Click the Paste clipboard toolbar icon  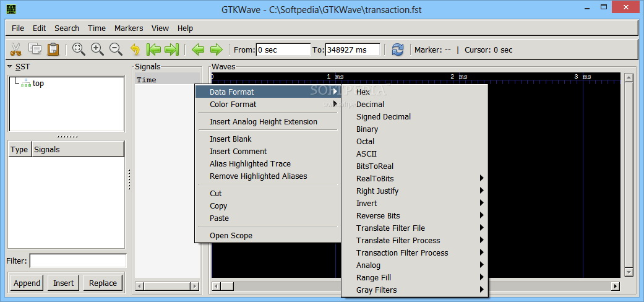[53, 50]
